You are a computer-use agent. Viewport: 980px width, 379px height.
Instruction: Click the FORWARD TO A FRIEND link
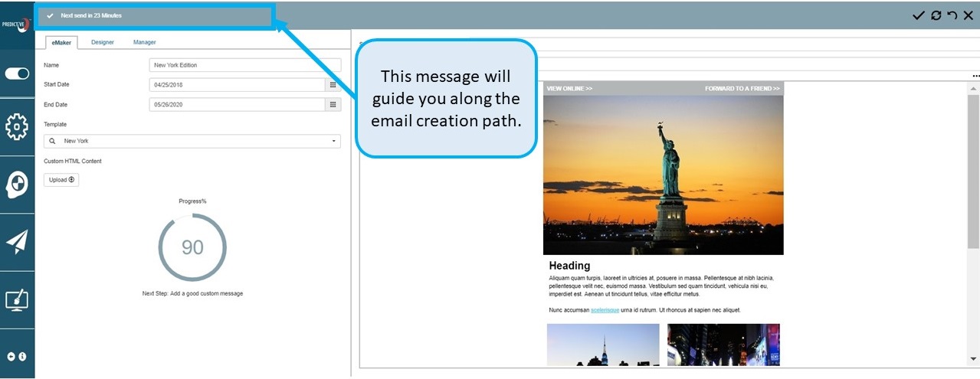click(742, 89)
